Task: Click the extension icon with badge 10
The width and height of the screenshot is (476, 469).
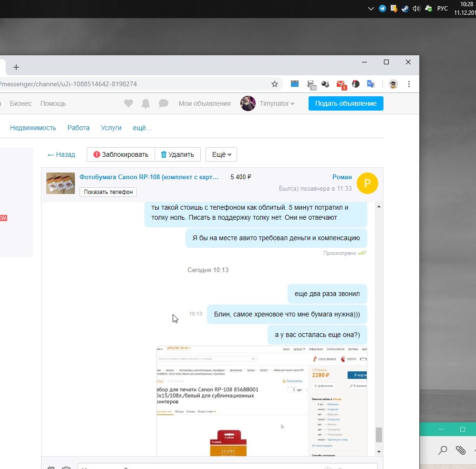Action: [x=311, y=85]
